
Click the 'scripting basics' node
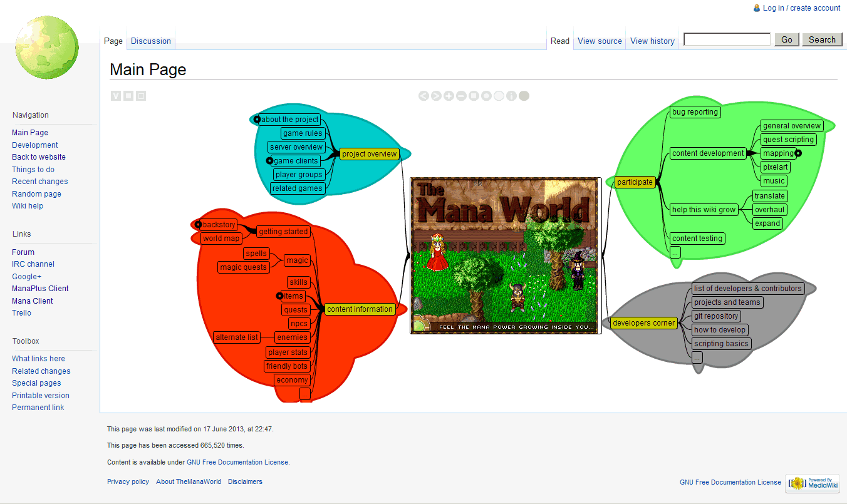[x=721, y=344]
